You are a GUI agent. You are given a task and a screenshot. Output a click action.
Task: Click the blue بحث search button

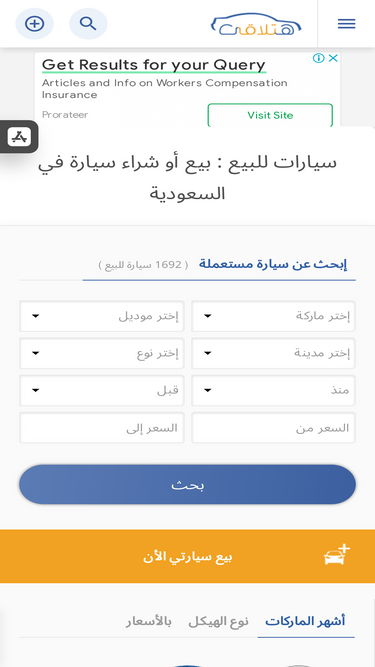(188, 485)
